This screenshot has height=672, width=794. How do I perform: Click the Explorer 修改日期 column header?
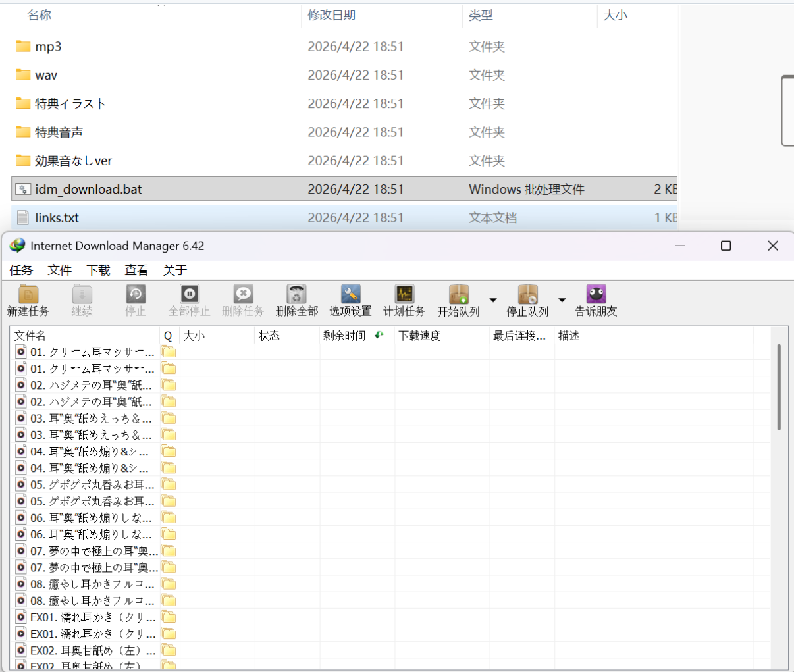pyautogui.click(x=331, y=14)
